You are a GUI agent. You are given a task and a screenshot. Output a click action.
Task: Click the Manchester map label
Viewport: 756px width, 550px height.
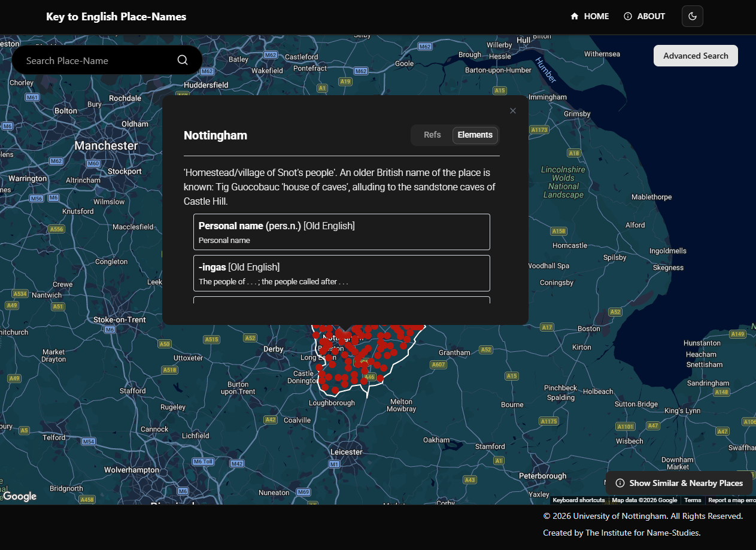click(x=106, y=145)
